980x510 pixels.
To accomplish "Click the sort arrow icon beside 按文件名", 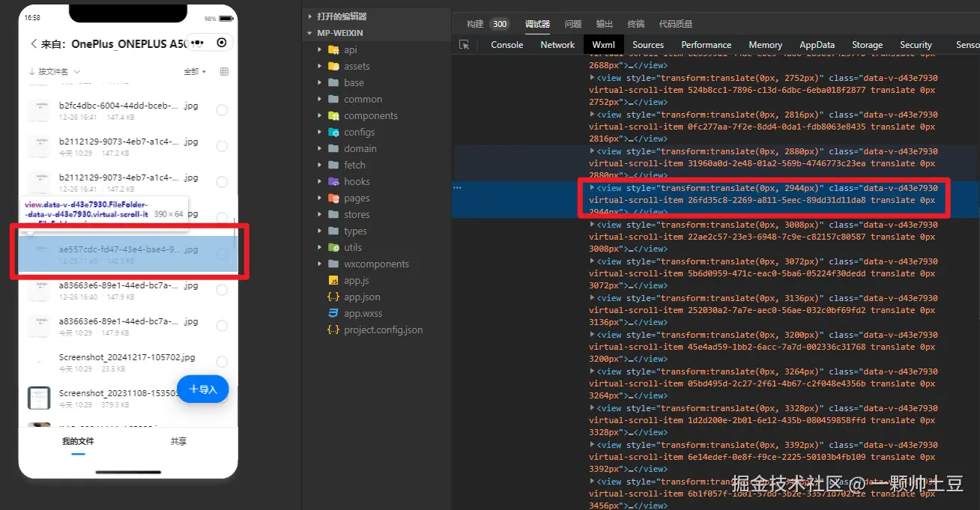I will coord(32,72).
